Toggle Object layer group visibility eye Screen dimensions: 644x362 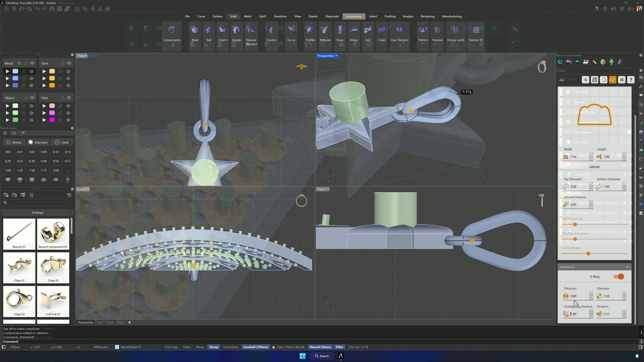coord(32,98)
